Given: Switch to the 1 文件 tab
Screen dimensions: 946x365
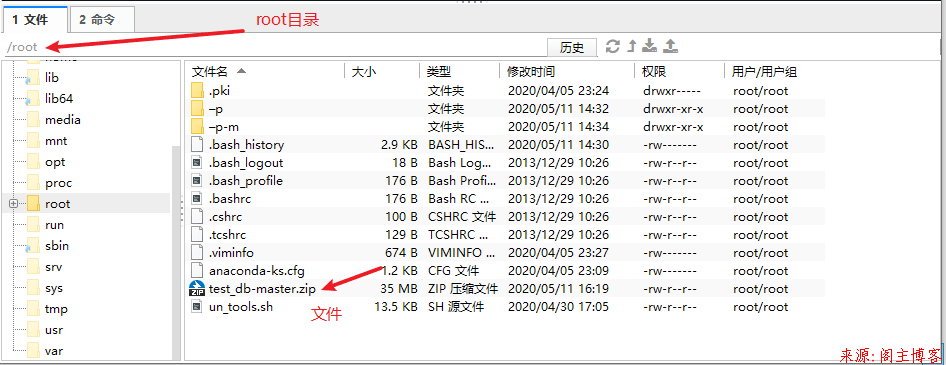Looking at the screenshot, I should pyautogui.click(x=35, y=19).
